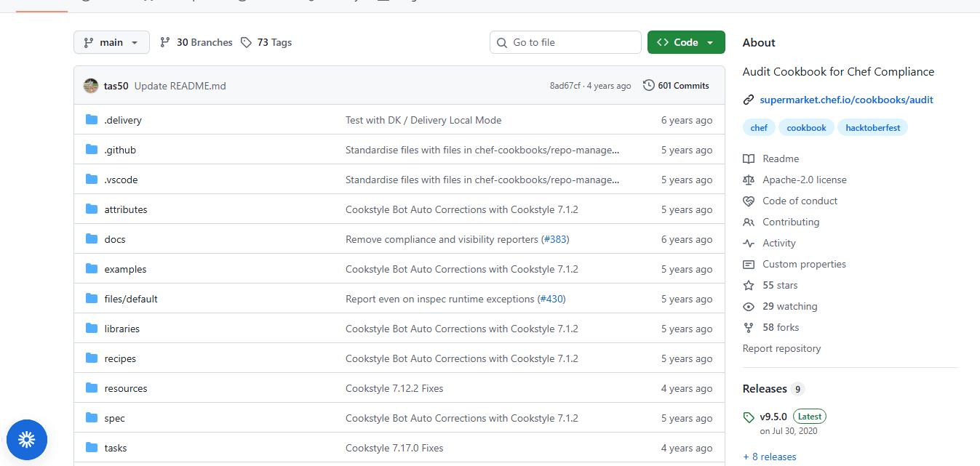Viewport: 980px width, 466px height.
Task: Select the hacktoberfest topic tag
Action: click(872, 127)
